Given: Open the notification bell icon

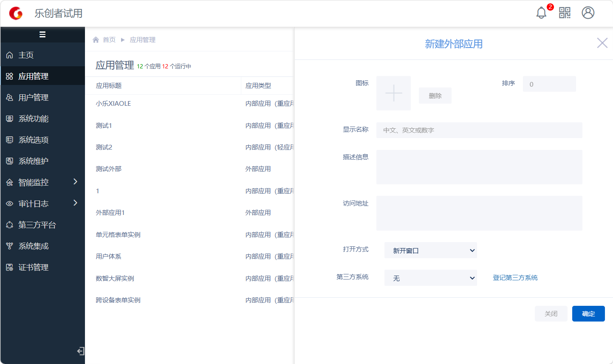Looking at the screenshot, I should (x=541, y=13).
